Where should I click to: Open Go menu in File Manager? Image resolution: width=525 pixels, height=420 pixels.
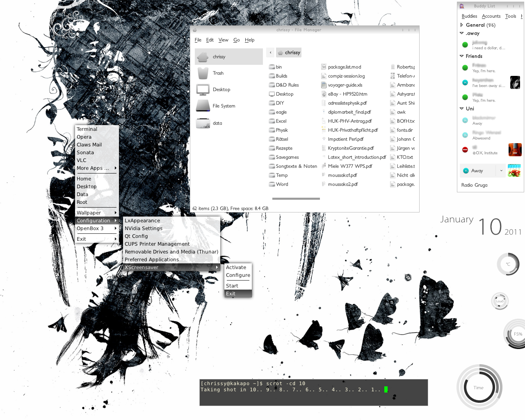(x=237, y=40)
